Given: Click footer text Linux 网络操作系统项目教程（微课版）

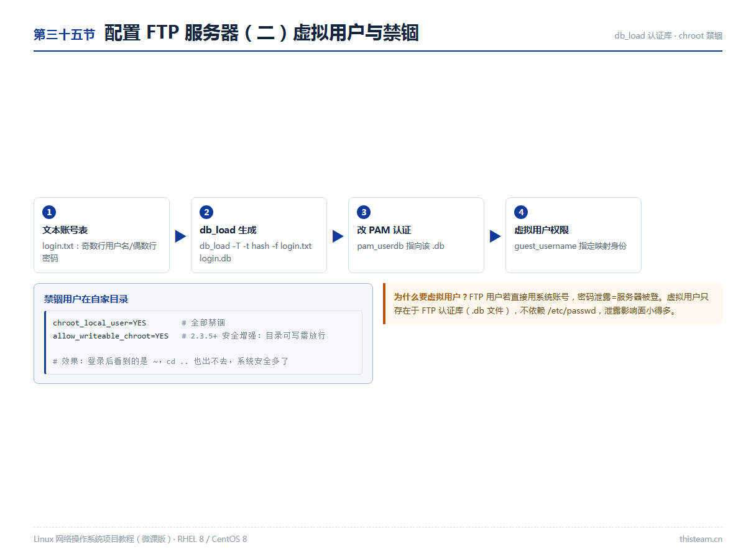Looking at the screenshot, I should [103, 539].
